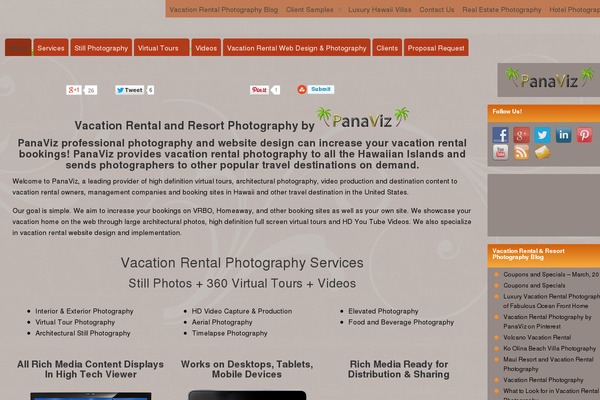Open the YouTube icon under Follow Us
This screenshot has height=400, width=600.
500,152
